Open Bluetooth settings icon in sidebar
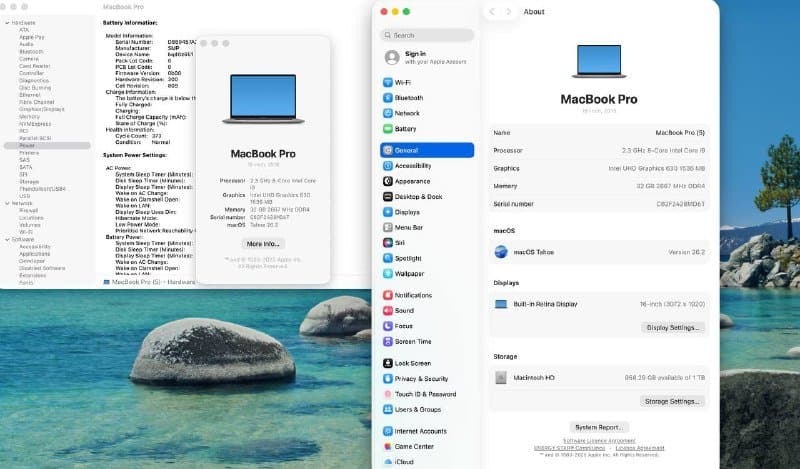 [x=388, y=97]
